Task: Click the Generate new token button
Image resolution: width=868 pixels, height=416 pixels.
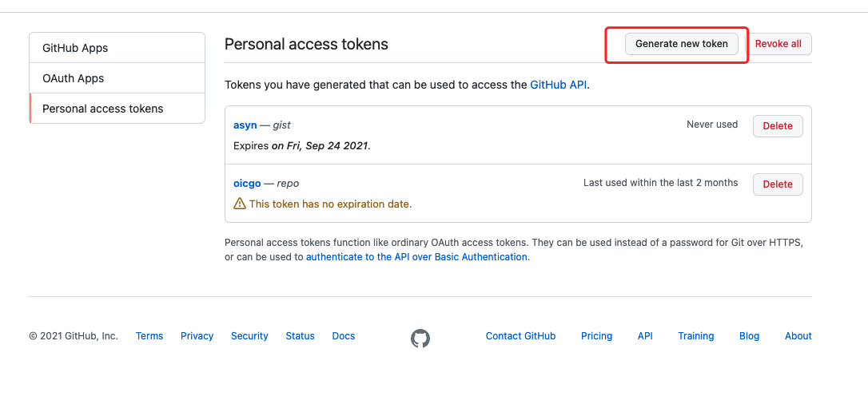Action: point(681,44)
